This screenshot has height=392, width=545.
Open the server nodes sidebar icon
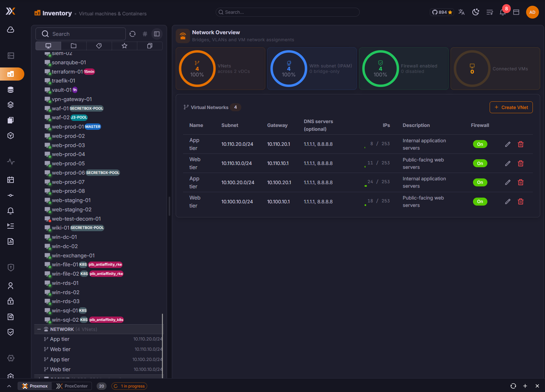[11, 56]
